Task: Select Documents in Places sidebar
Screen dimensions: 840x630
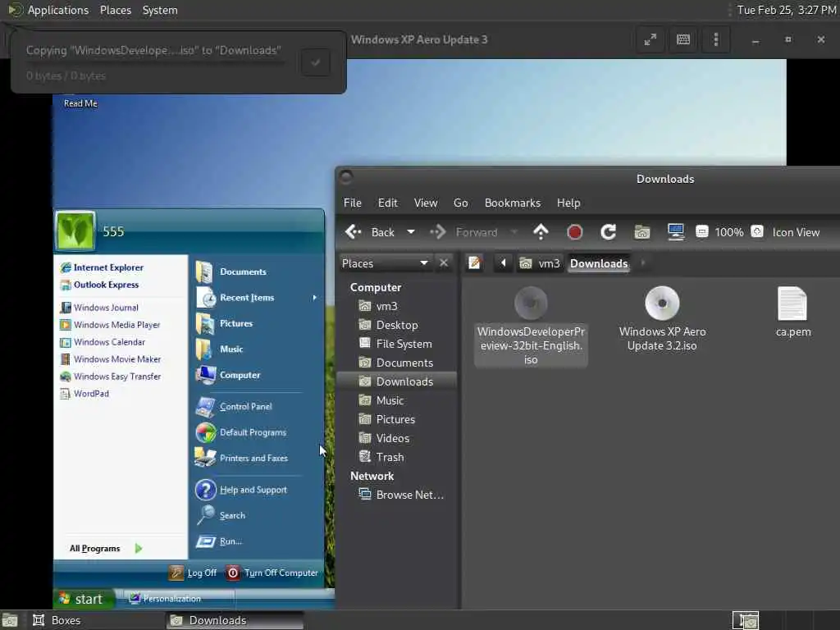Action: coord(397,363)
